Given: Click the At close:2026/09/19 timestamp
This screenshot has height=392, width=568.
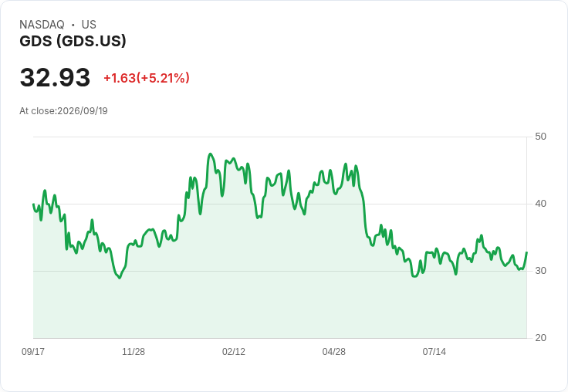Looking at the screenshot, I should click(x=63, y=111).
